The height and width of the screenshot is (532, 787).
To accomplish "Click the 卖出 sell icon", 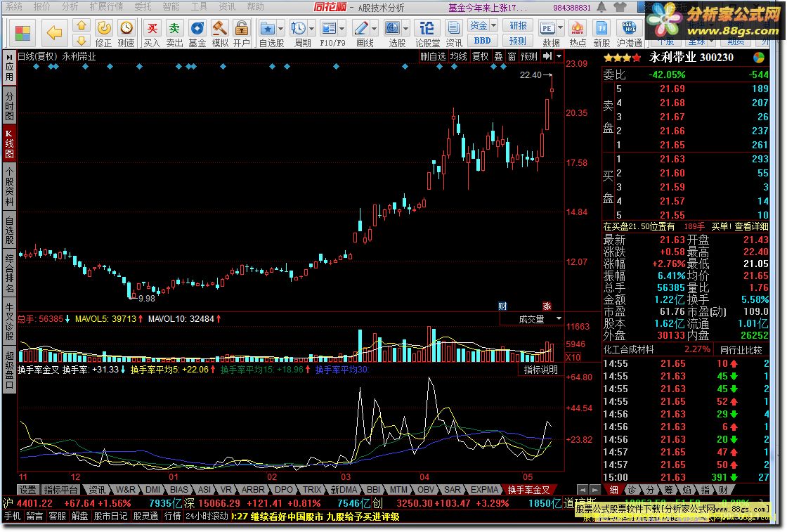I will click(x=174, y=34).
